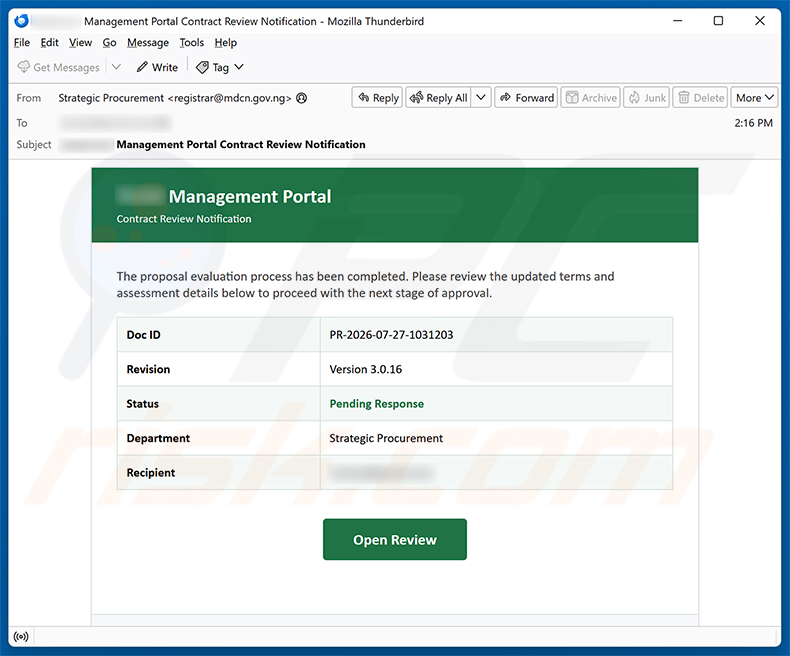Click the Thunderbird app icon in title bar
790x656 pixels.
coord(22,21)
